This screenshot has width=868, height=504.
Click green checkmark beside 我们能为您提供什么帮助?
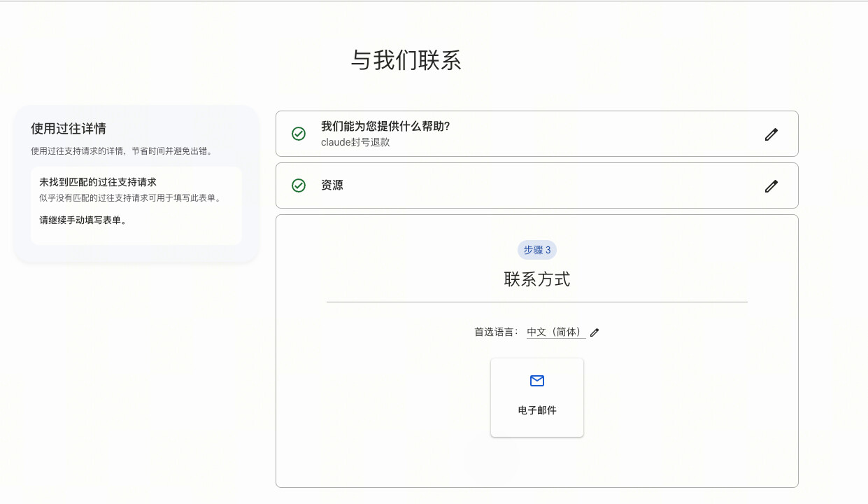(299, 134)
